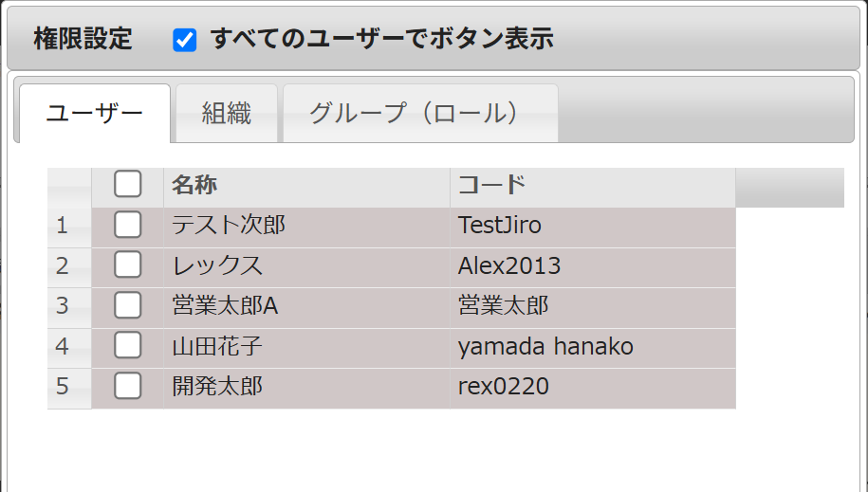Viewport: 868px width, 492px height.
Task: Click the 山田花子 name cell
Action: coord(306,349)
